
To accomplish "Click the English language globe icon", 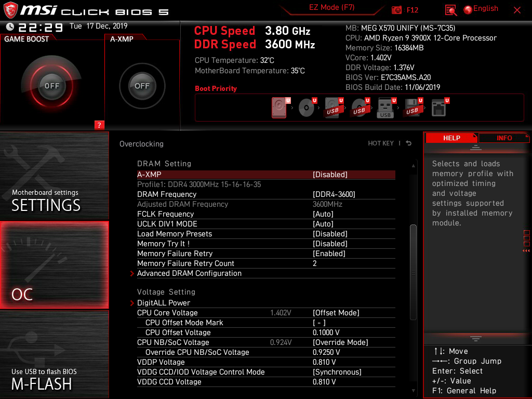I will [468, 10].
